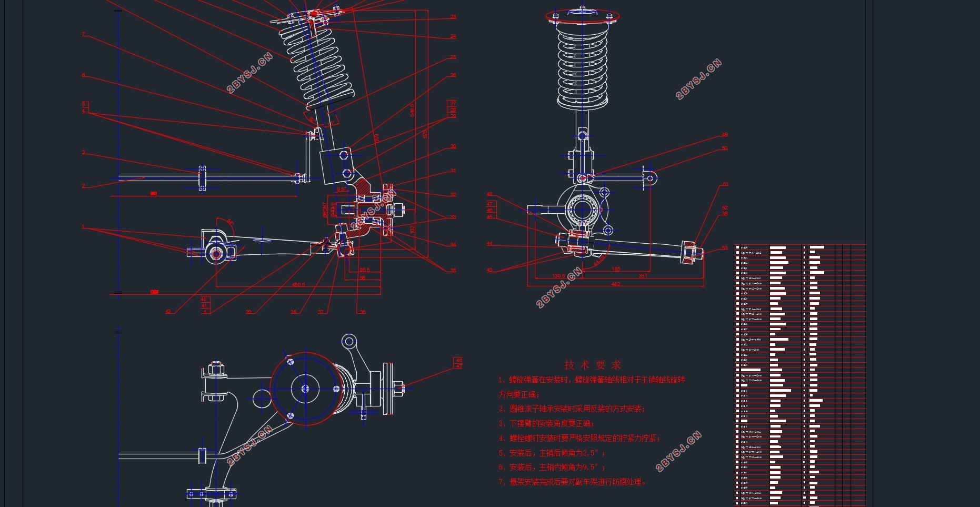
Task: Click boxed part number 45
Action: pyautogui.click(x=490, y=216)
